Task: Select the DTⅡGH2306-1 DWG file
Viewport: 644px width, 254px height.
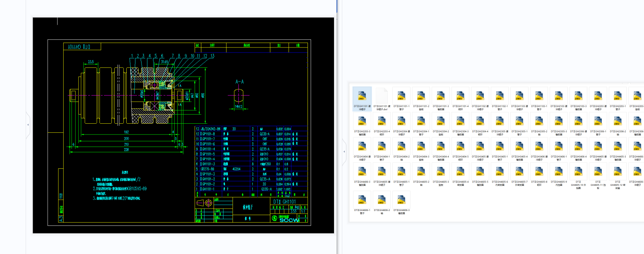Action: point(598,124)
